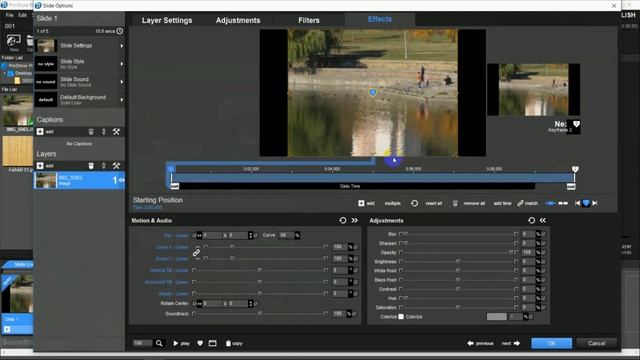Click the add time button

[502, 203]
